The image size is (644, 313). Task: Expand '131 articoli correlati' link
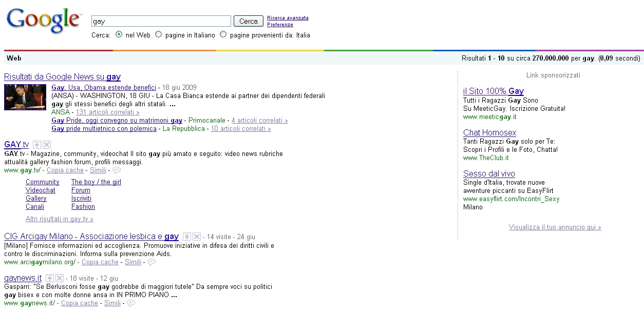(x=108, y=112)
